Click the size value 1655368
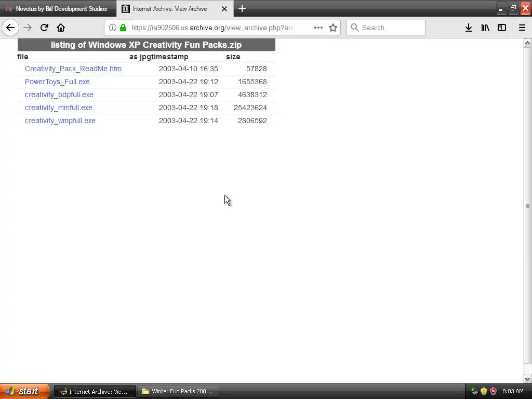532x399 pixels. [x=252, y=82]
